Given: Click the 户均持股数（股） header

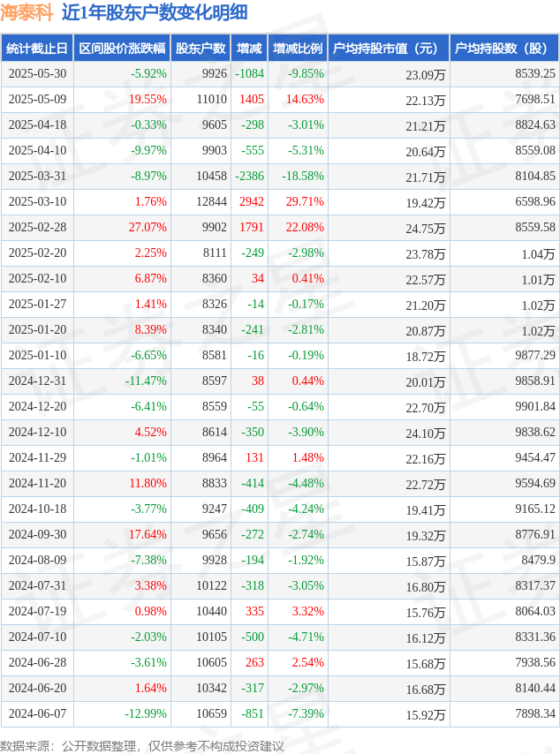Looking at the screenshot, I should click(x=504, y=48).
